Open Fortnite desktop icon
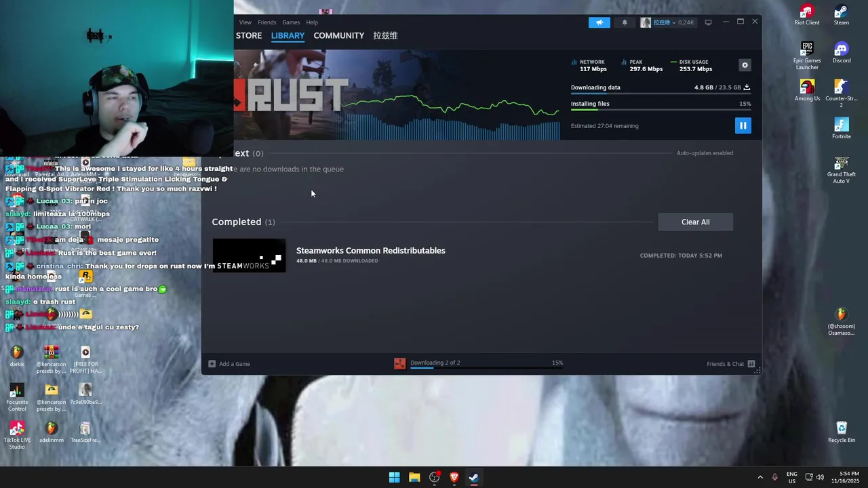 (842, 129)
